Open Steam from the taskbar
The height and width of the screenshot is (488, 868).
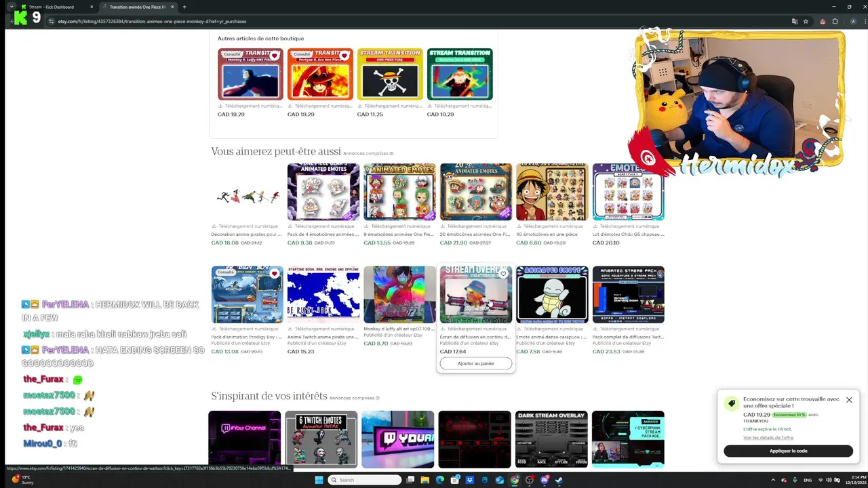point(559,480)
